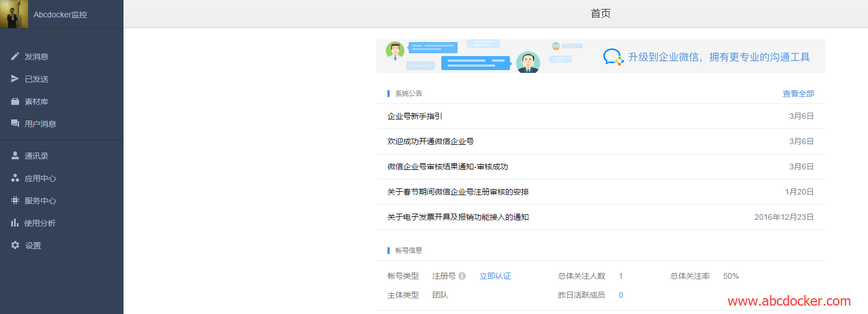
Task: Click the chip icon beside 服务中心
Action: (15, 200)
